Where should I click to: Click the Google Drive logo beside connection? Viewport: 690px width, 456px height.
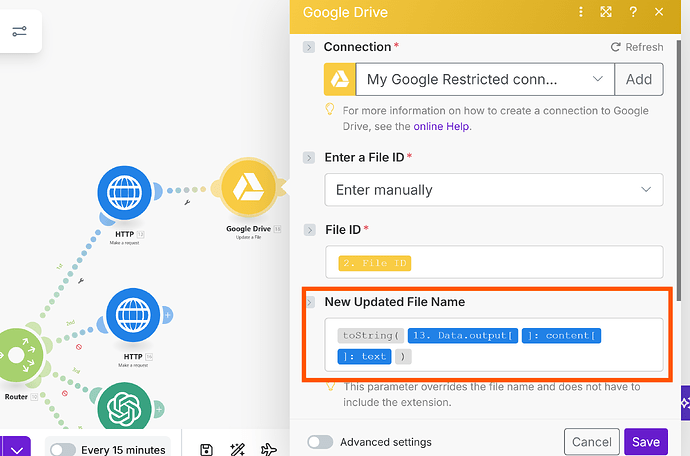340,79
